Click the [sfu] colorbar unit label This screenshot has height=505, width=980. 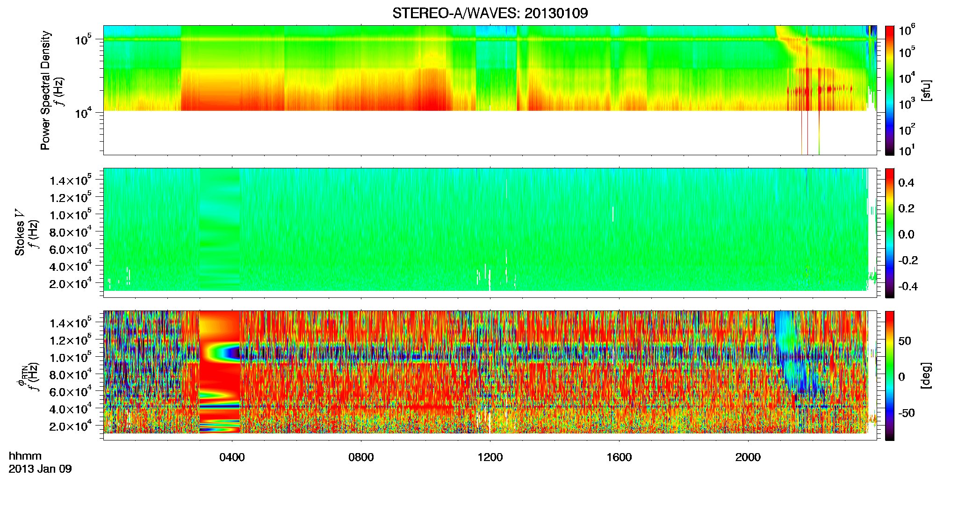[927, 90]
